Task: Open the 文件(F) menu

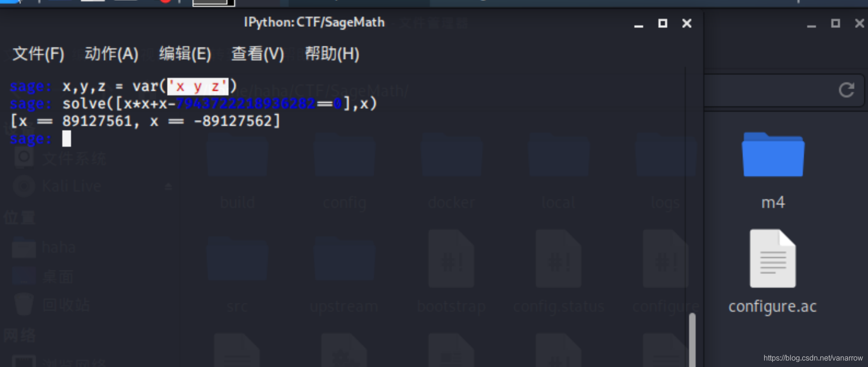Action: click(x=38, y=54)
